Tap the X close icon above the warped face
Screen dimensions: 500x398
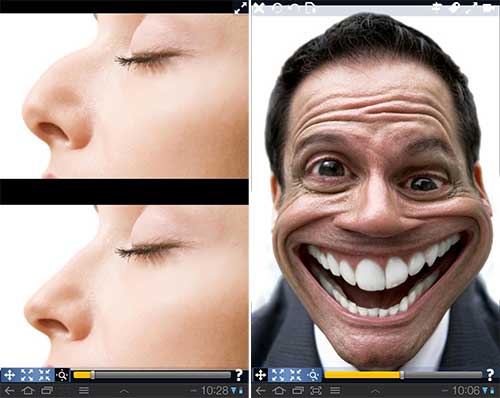(258, 8)
